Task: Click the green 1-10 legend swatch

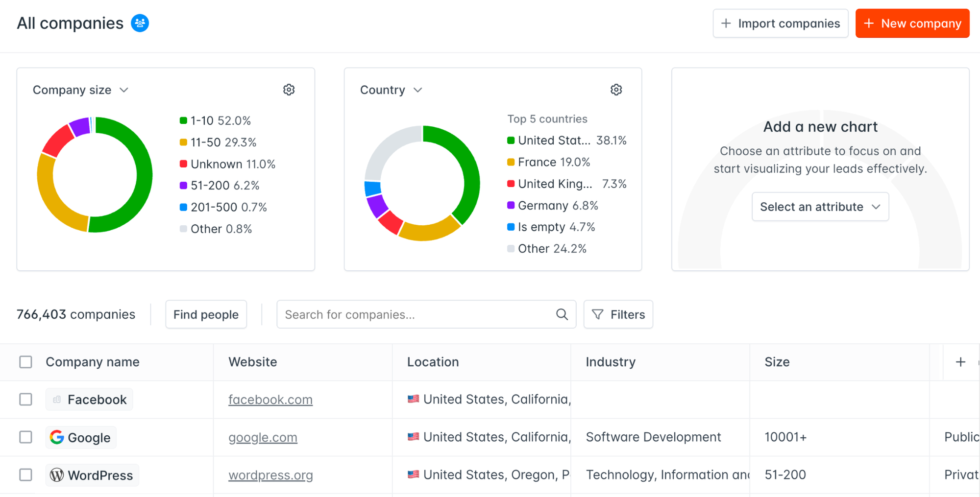Action: (183, 120)
